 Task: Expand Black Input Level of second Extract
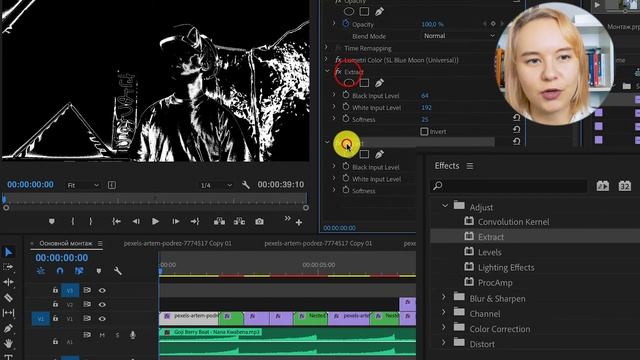pos(334,167)
